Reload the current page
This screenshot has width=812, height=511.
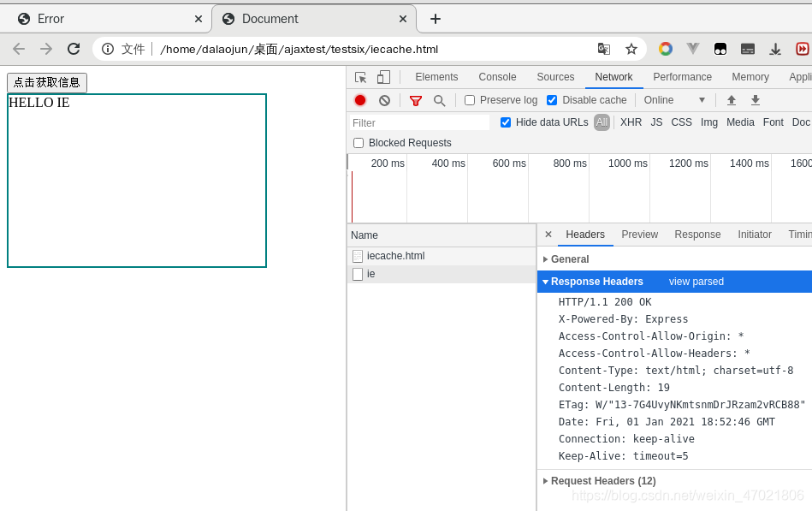[74, 50]
